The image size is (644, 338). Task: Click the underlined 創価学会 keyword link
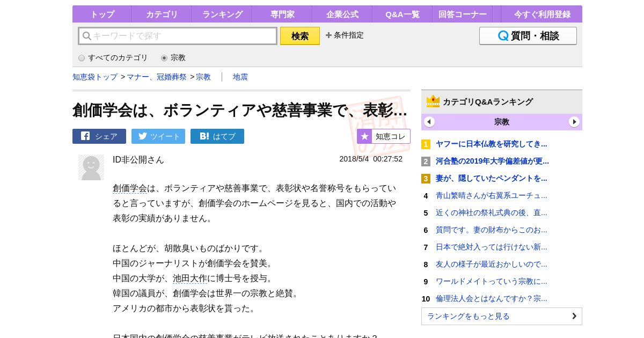130,188
